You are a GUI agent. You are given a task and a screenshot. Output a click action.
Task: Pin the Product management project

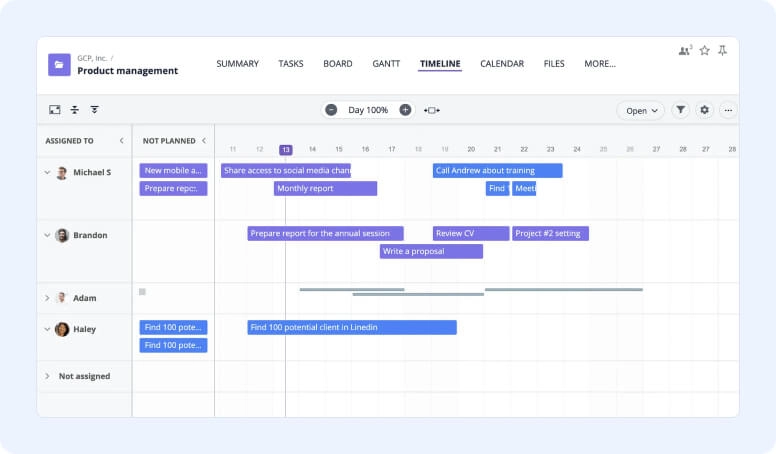722,50
